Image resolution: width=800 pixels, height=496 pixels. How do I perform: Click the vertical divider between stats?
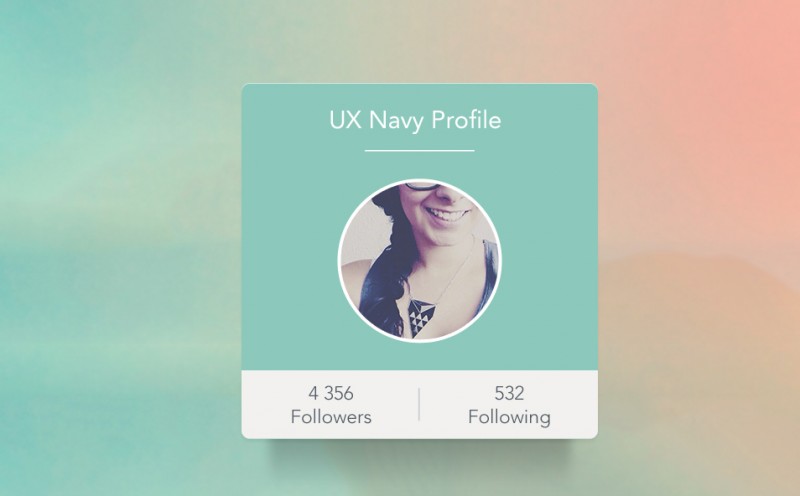(419, 404)
